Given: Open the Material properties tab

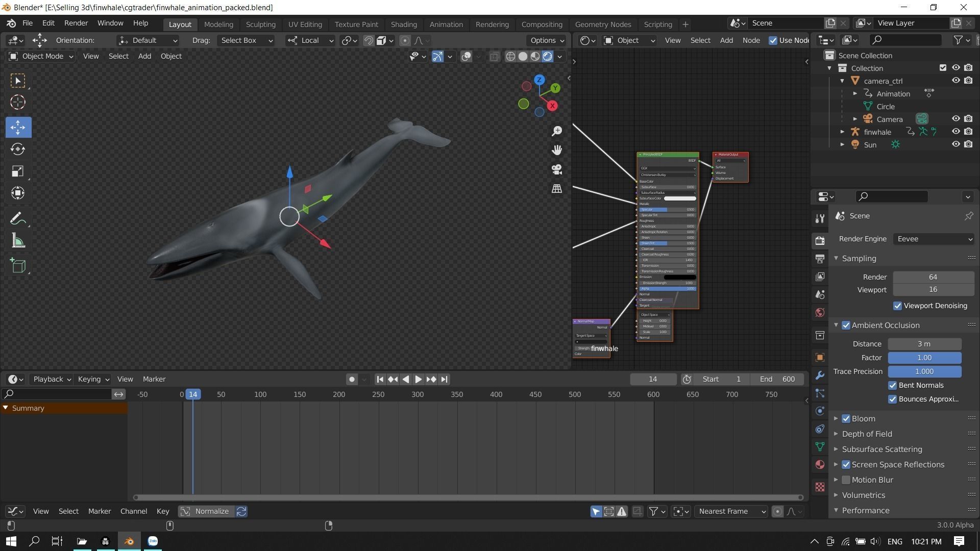Looking at the screenshot, I should pyautogui.click(x=820, y=465).
